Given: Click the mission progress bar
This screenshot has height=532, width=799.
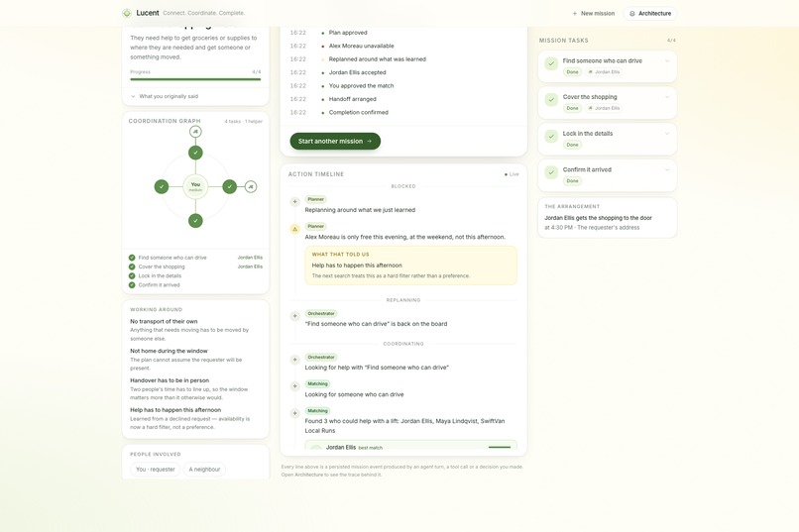Looking at the screenshot, I should click(x=195, y=79).
